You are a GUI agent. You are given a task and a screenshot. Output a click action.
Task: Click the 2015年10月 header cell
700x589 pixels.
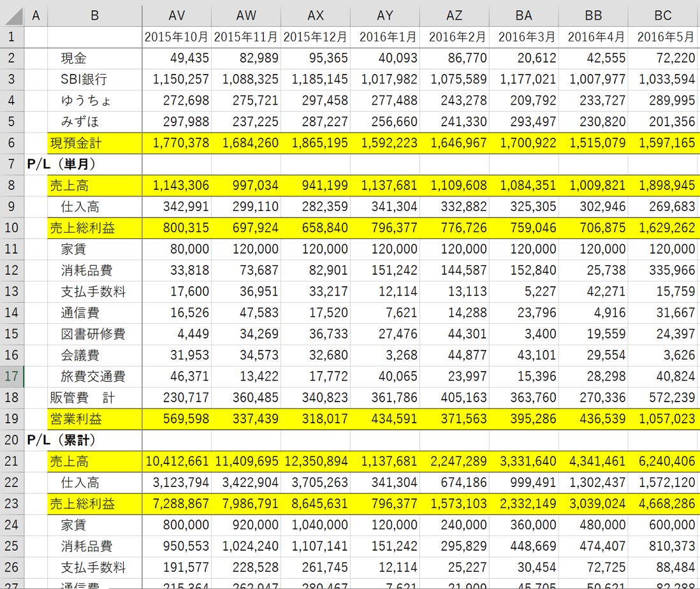177,36
